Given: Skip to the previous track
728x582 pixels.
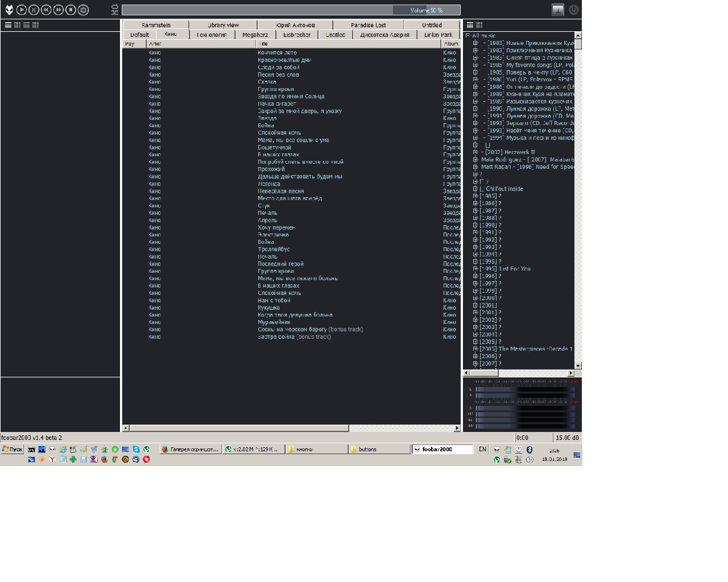Looking at the screenshot, I should [x=46, y=10].
